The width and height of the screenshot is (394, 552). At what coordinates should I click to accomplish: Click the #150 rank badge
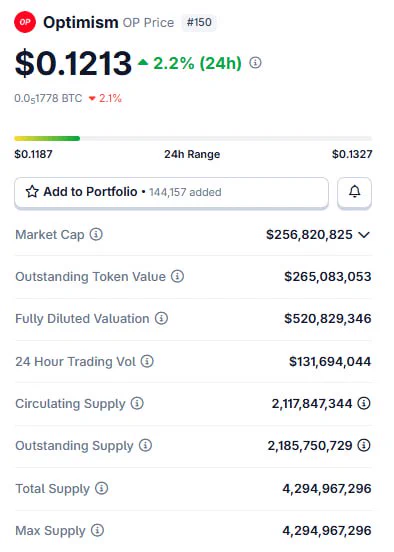click(199, 23)
